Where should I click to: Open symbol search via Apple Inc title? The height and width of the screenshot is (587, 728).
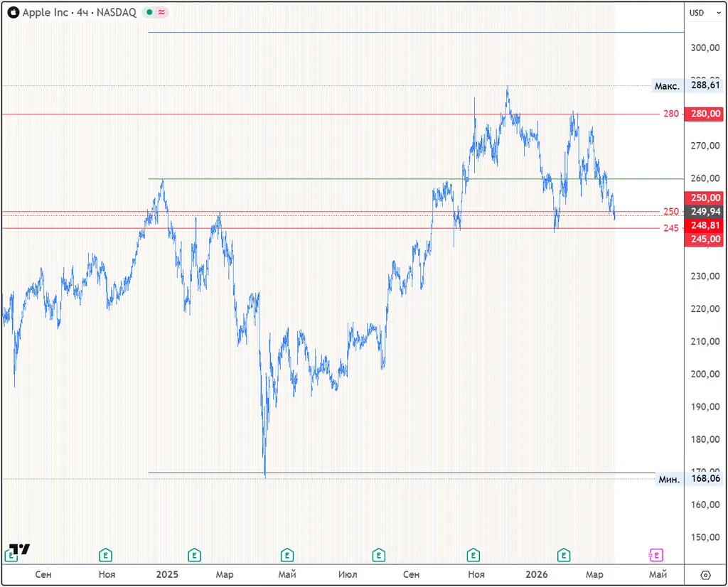point(45,13)
